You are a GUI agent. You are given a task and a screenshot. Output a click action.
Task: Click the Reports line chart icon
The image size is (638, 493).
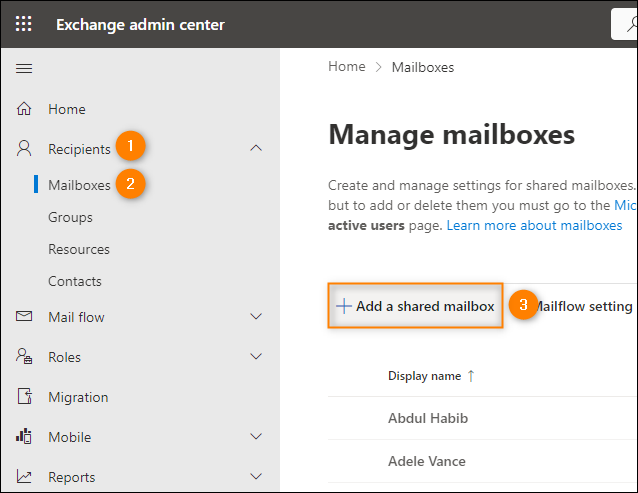[x=24, y=476]
